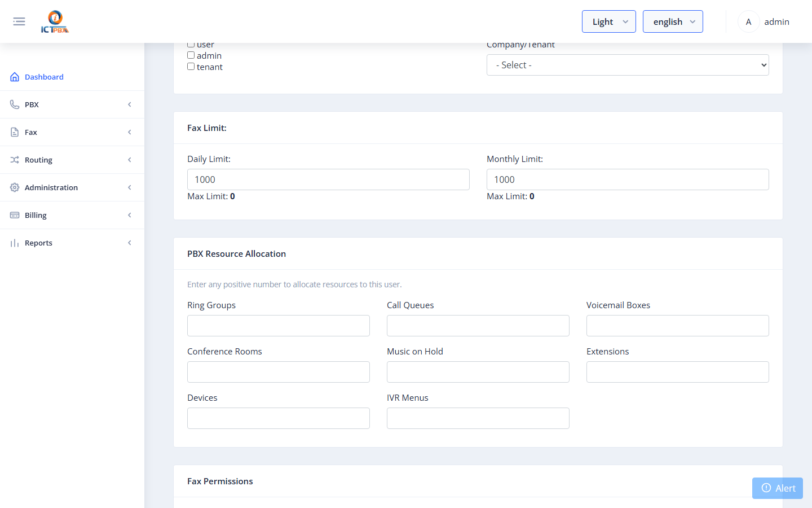812x508 pixels.
Task: Open the Company/Tenant select dropdown
Action: tap(628, 65)
